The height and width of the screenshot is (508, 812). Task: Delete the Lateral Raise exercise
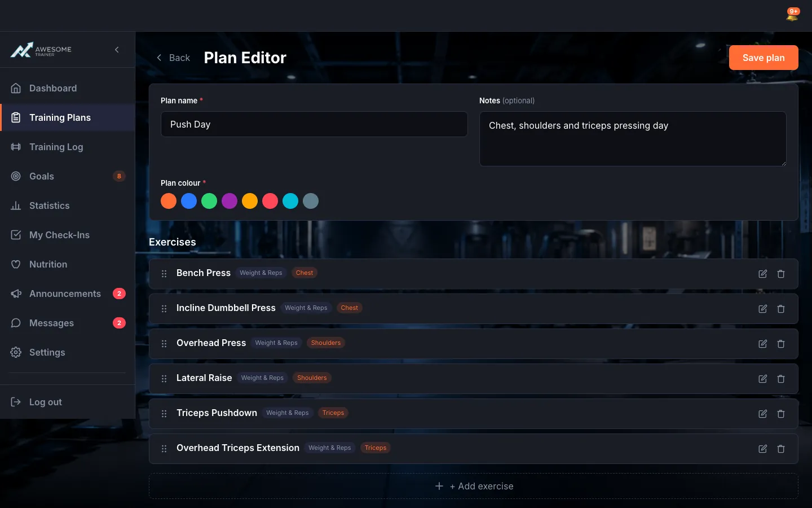(x=781, y=379)
